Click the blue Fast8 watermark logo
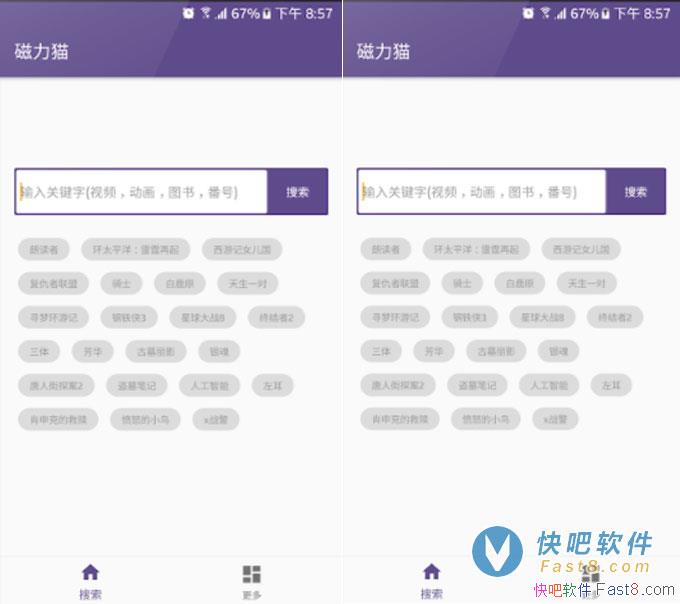Image resolution: width=680 pixels, height=604 pixels. [497, 552]
